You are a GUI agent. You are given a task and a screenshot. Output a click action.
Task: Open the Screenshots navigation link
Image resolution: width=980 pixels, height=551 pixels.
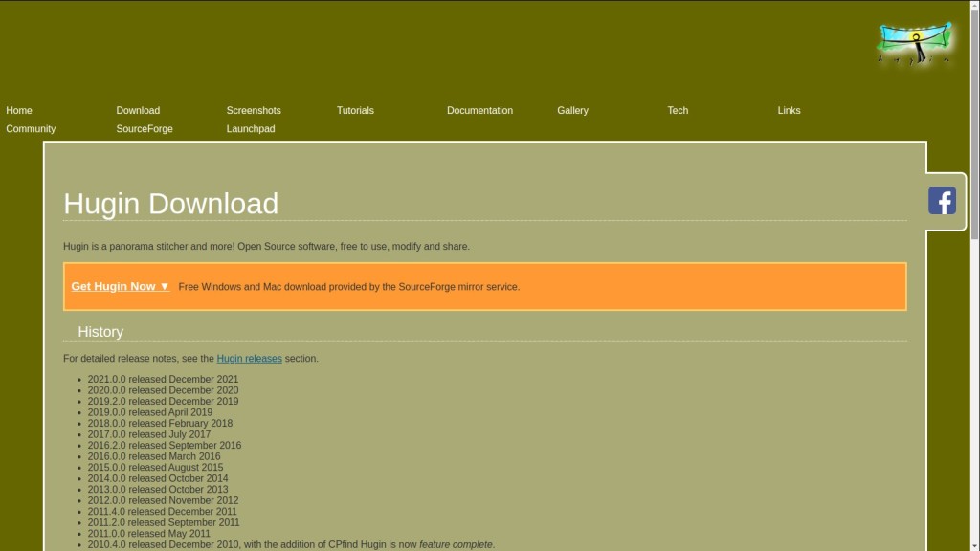pos(254,111)
